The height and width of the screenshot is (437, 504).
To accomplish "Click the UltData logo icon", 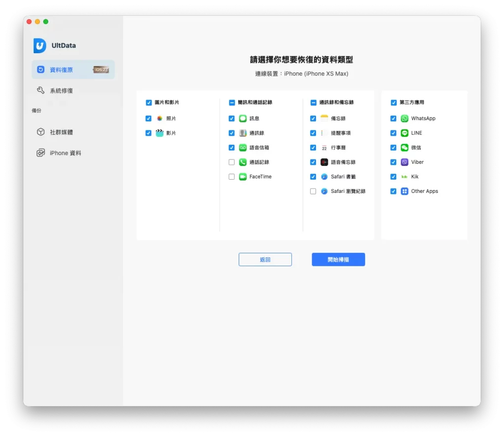I will [x=40, y=45].
